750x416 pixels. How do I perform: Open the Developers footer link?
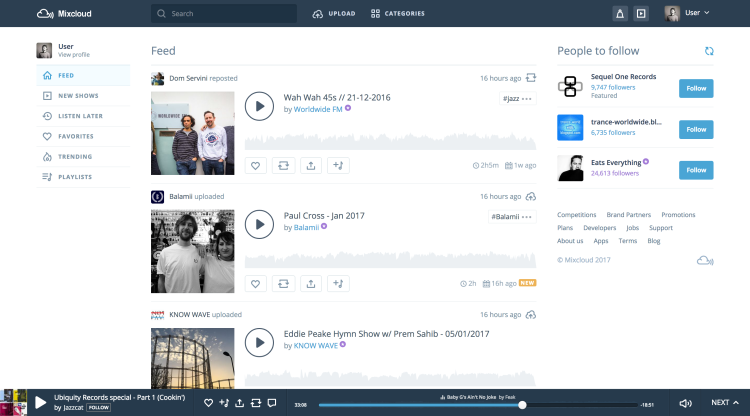tap(599, 228)
